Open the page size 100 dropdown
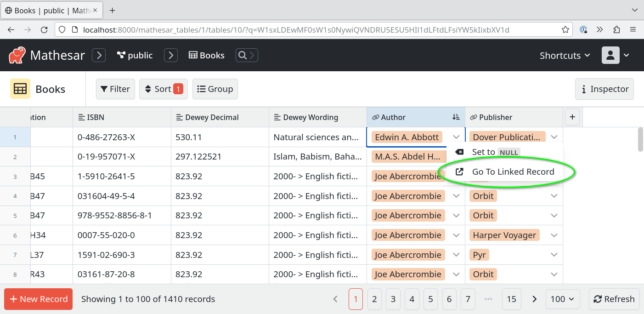This screenshot has height=314, width=644. point(563,299)
